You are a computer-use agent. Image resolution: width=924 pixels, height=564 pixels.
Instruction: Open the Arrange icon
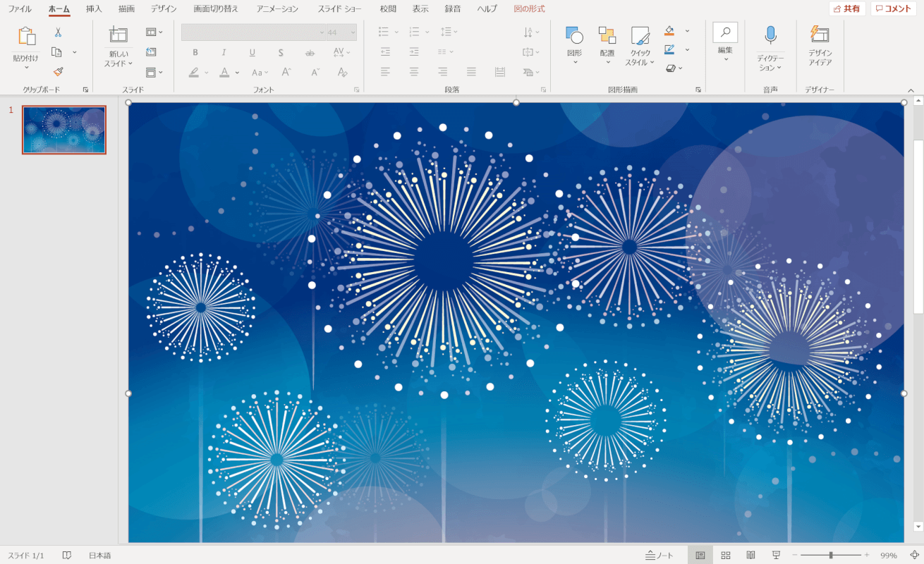(x=607, y=35)
